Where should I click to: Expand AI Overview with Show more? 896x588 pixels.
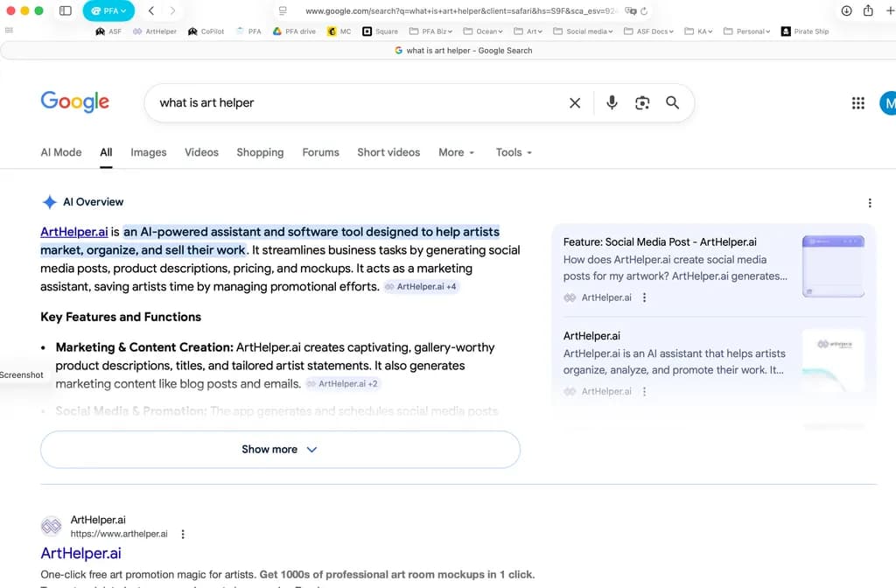(280, 450)
